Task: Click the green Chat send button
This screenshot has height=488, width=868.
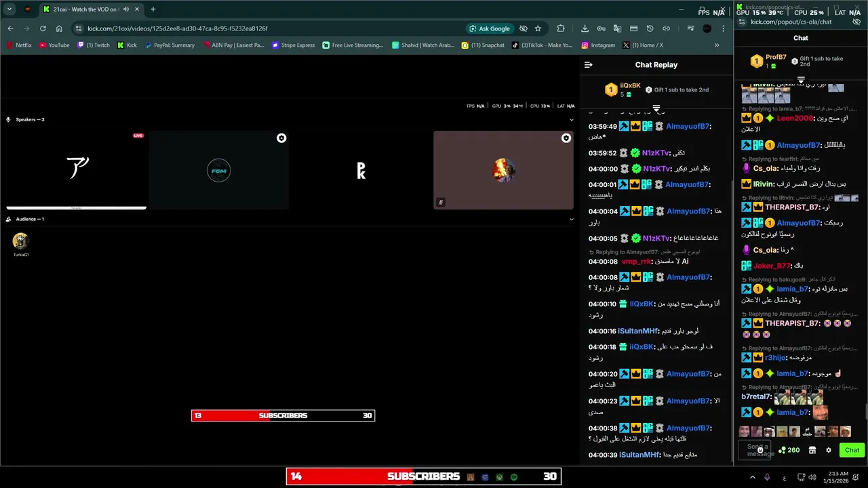Action: pos(852,450)
